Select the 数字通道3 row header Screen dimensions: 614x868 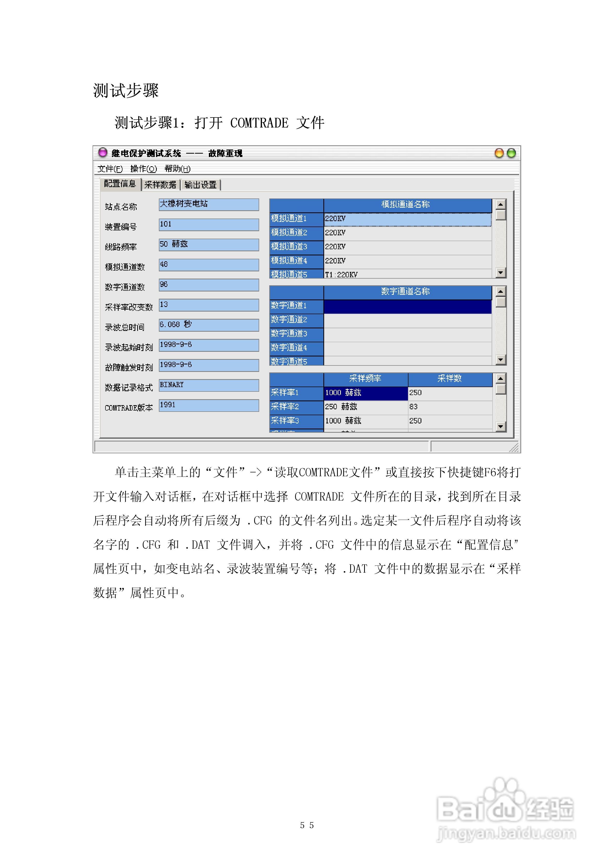pyautogui.click(x=296, y=333)
